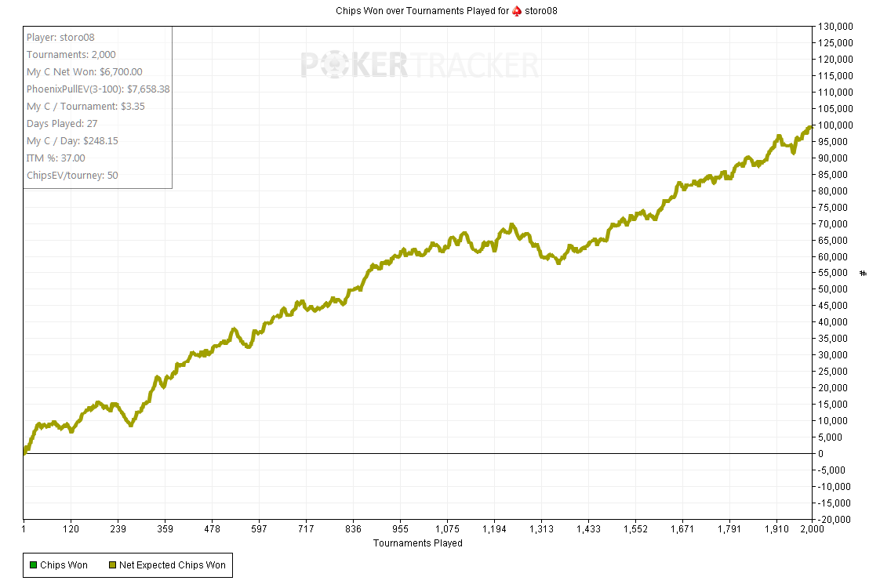Select the PhoenixPullEV(3-100) stat line
The image size is (880, 588).
click(98, 89)
